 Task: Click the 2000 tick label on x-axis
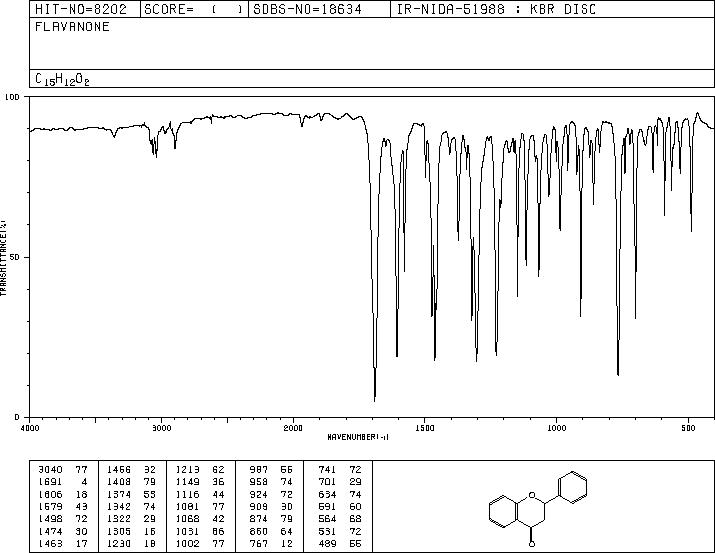click(x=293, y=428)
